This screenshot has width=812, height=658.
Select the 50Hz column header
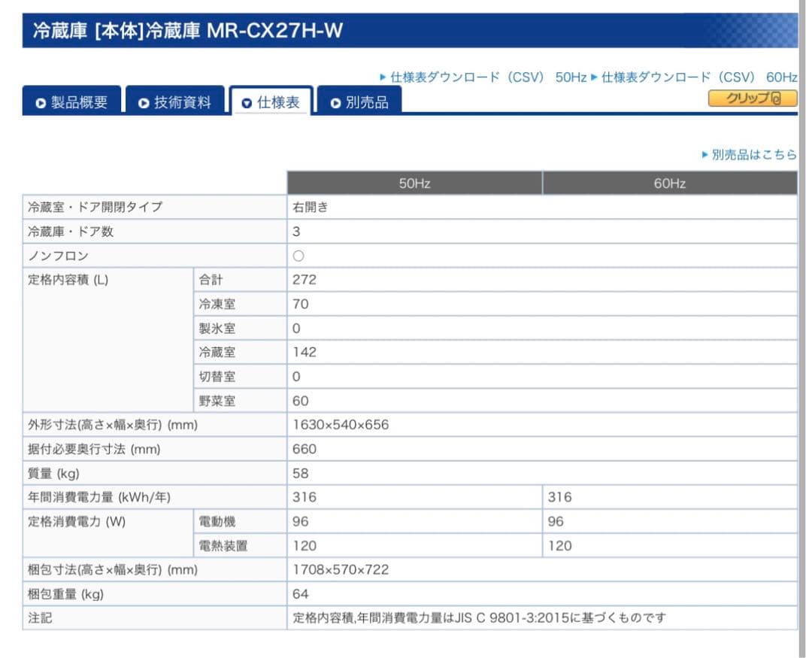click(415, 183)
